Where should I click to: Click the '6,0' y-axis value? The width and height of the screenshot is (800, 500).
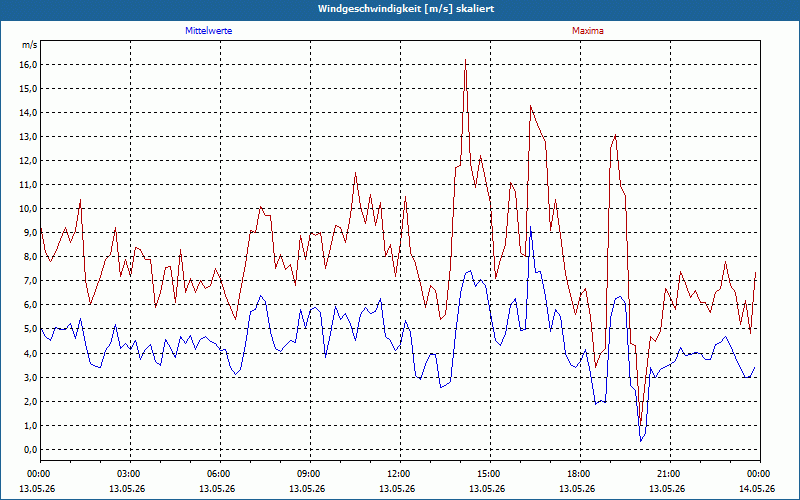point(30,305)
